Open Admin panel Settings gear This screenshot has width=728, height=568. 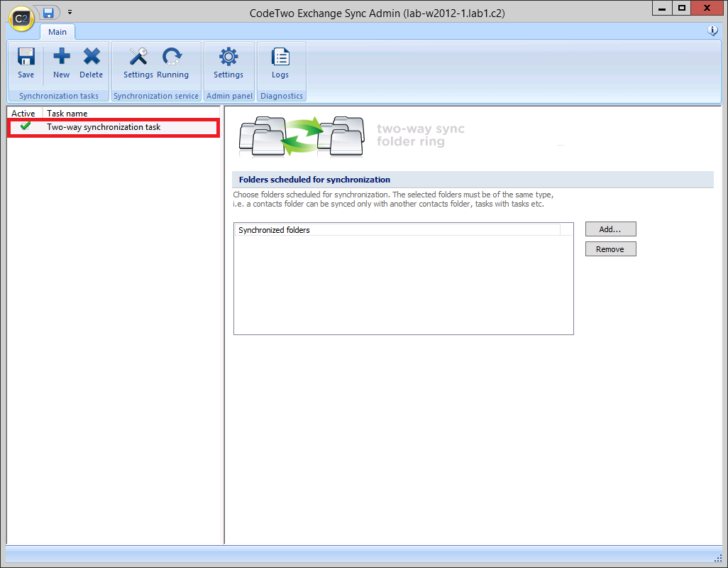click(x=228, y=62)
